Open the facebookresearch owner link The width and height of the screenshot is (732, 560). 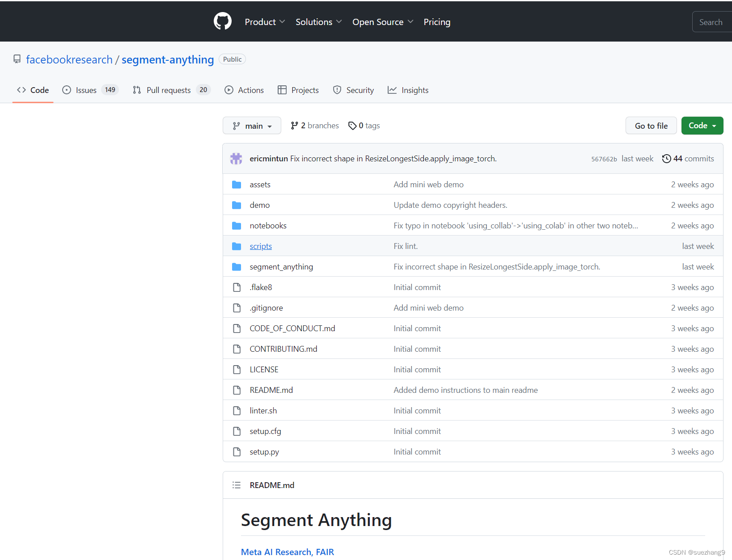click(x=69, y=59)
